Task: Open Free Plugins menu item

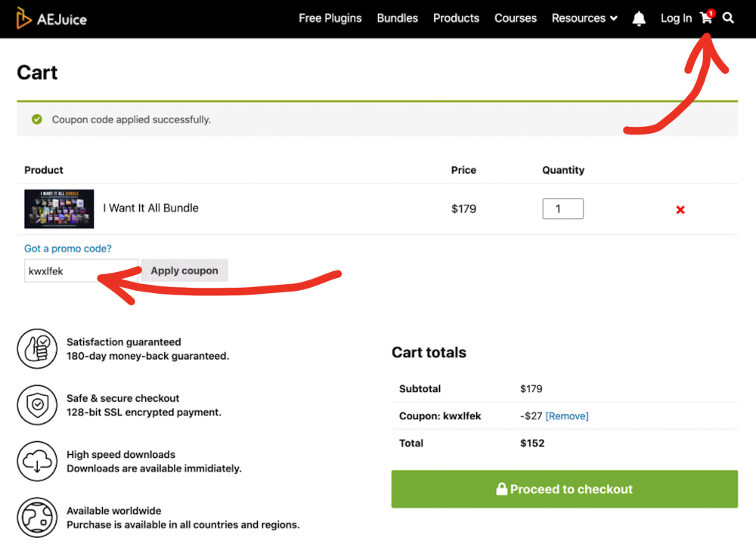Action: pos(330,18)
